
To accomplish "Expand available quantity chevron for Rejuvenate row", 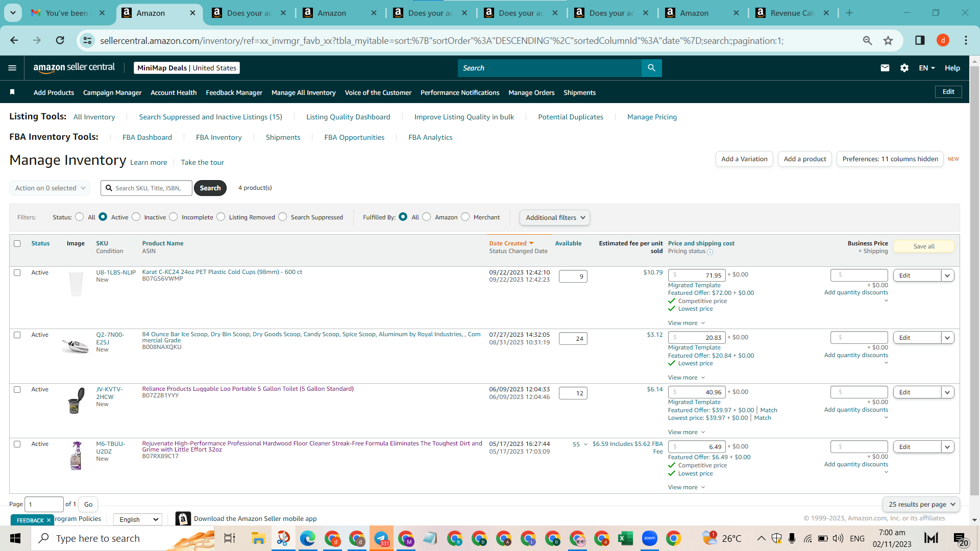I will tap(585, 444).
